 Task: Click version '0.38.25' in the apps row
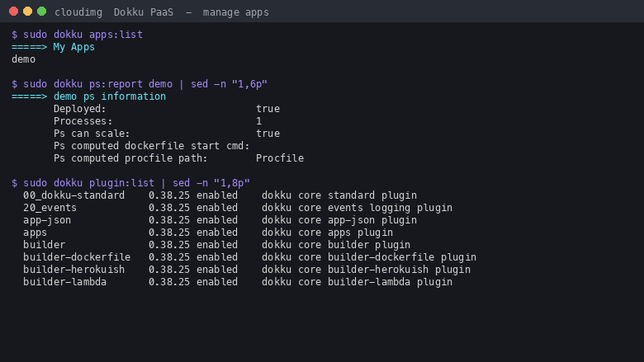[169, 233]
